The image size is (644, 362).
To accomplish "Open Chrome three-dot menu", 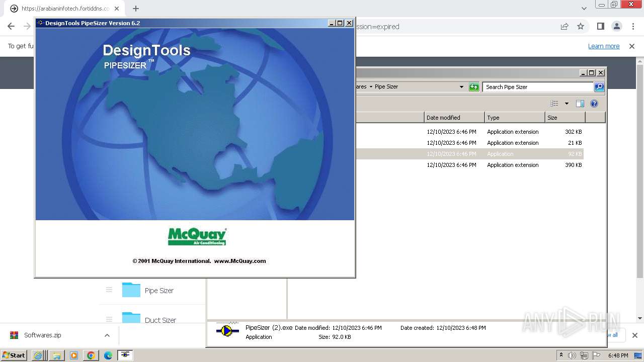I will [x=633, y=27].
